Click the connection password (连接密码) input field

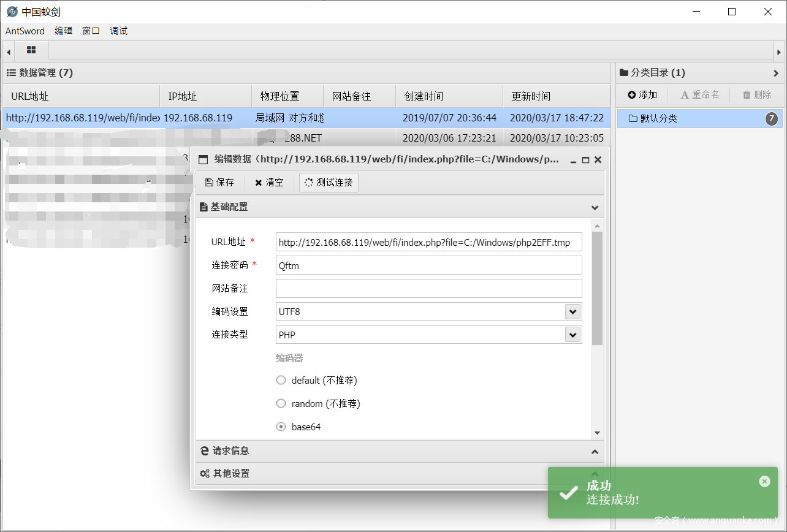pos(428,265)
